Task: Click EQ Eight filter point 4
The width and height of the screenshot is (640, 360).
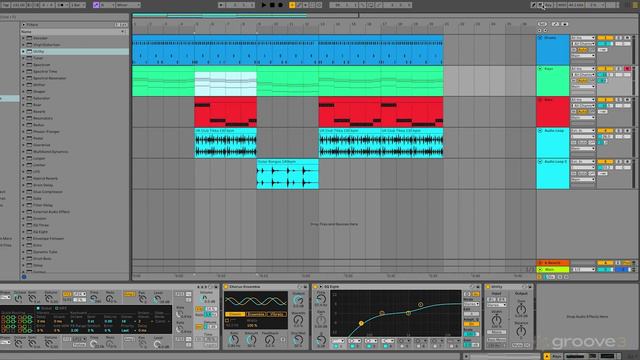Action: pos(420,304)
